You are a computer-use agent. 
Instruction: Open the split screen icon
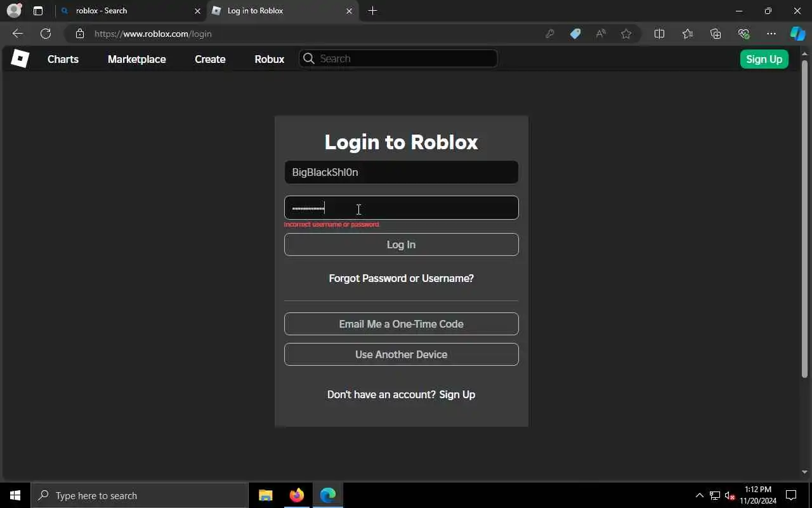pos(659,34)
